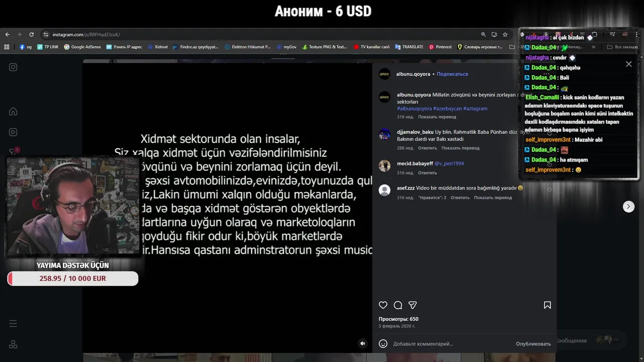644x362 pixels.
Task: Mute the video with speaker icon
Action: [x=363, y=343]
